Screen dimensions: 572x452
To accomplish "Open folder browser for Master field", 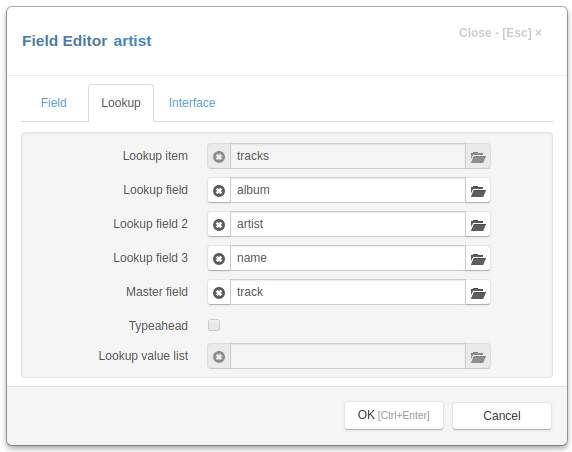I will tap(478, 292).
